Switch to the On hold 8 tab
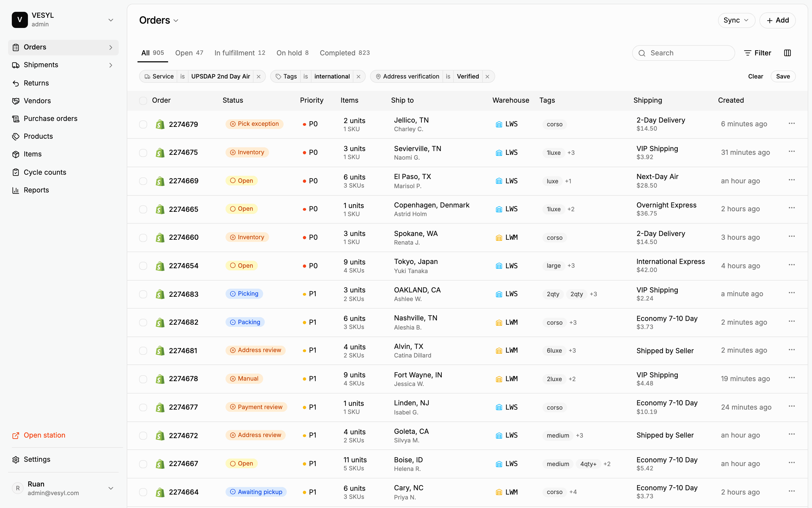Image resolution: width=812 pixels, height=508 pixels. 292,53
